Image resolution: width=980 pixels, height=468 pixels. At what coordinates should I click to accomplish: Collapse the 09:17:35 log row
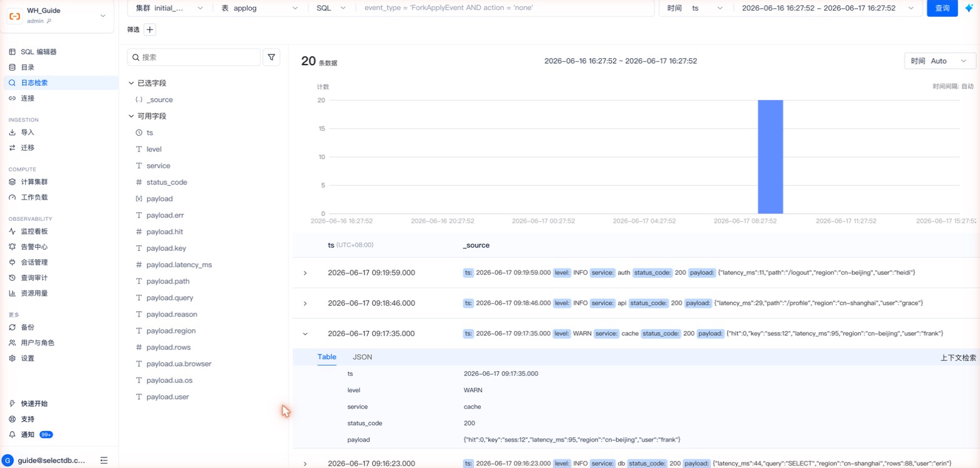tap(305, 333)
